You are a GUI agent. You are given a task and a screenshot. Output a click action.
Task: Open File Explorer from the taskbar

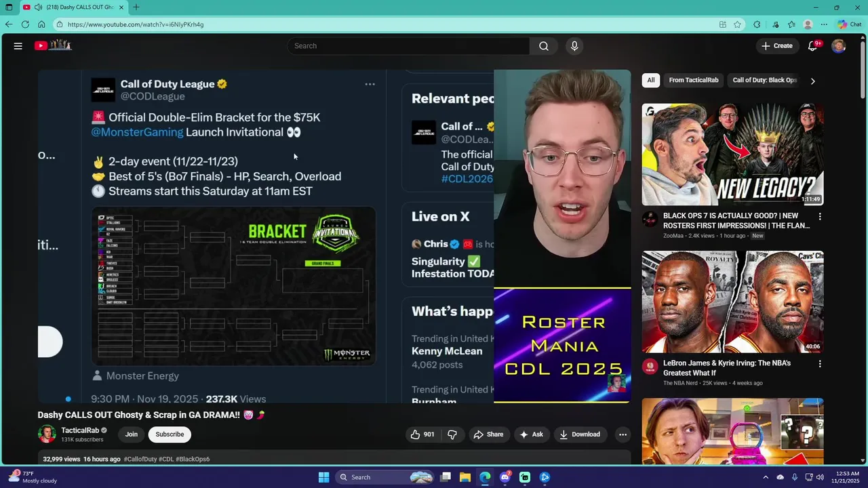[465, 477]
